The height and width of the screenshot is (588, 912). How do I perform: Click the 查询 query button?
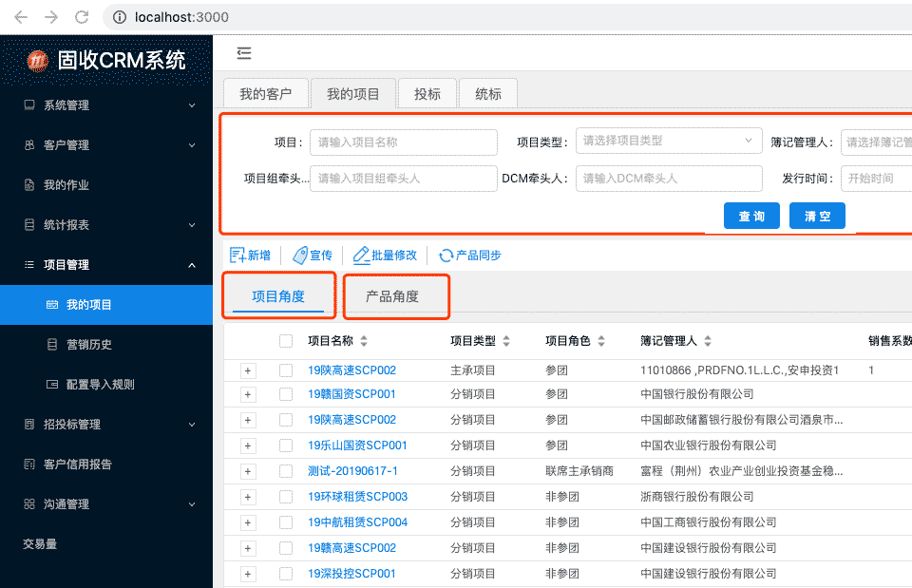point(751,216)
